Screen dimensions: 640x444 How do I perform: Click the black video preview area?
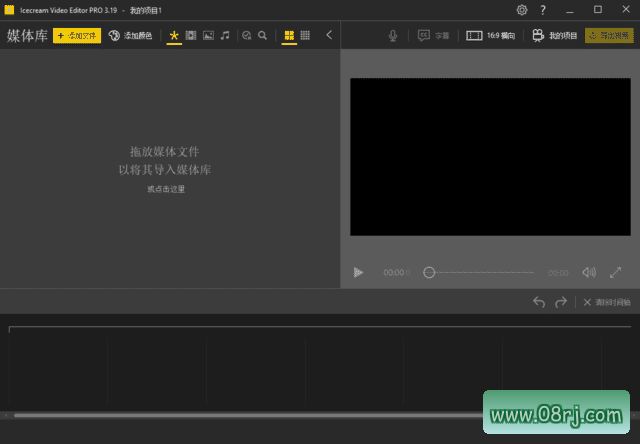tap(490, 157)
